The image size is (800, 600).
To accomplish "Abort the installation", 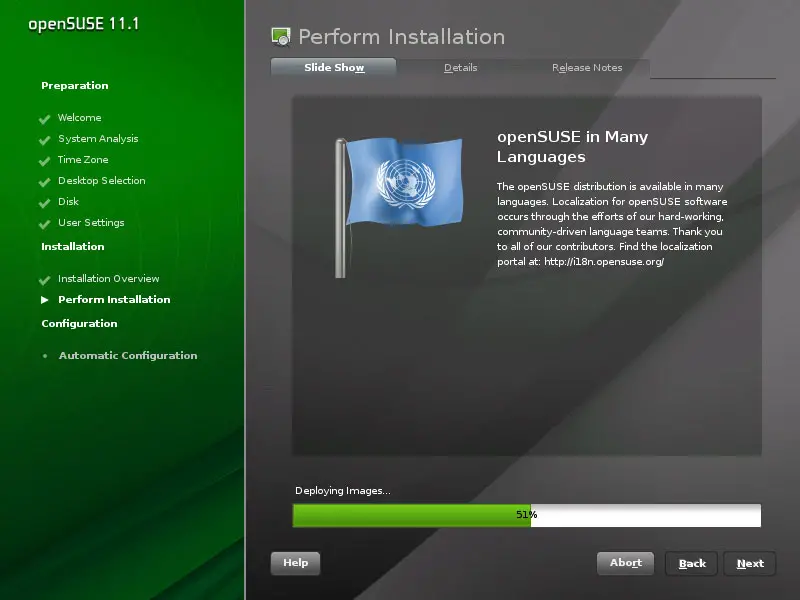I will pos(626,563).
